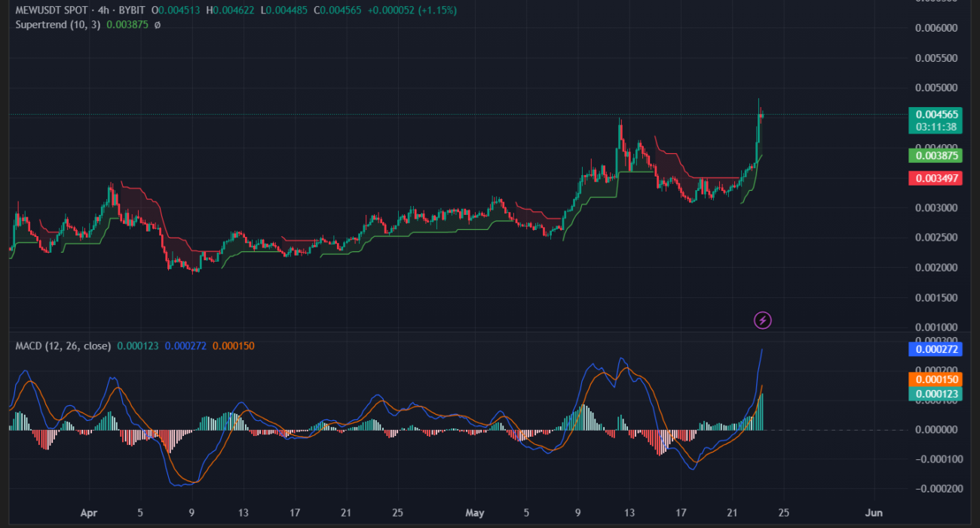This screenshot has height=528, width=980.
Task: Click the 0.002000 level on price axis
Action: pyautogui.click(x=936, y=268)
